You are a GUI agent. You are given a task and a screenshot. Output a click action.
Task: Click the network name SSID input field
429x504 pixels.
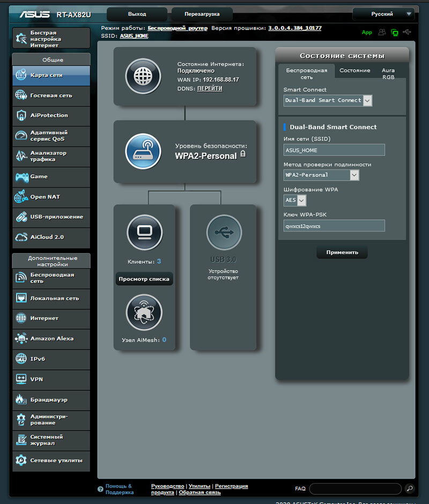tap(334, 150)
